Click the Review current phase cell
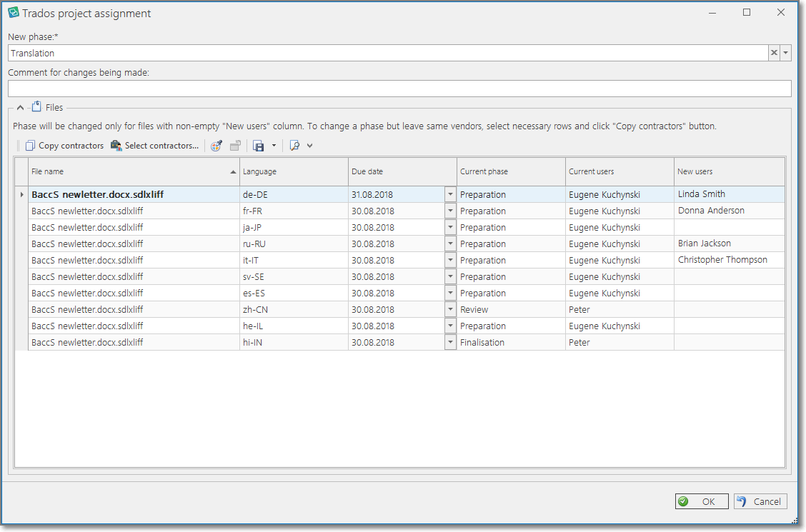This screenshot has height=532, width=806. pyautogui.click(x=511, y=310)
